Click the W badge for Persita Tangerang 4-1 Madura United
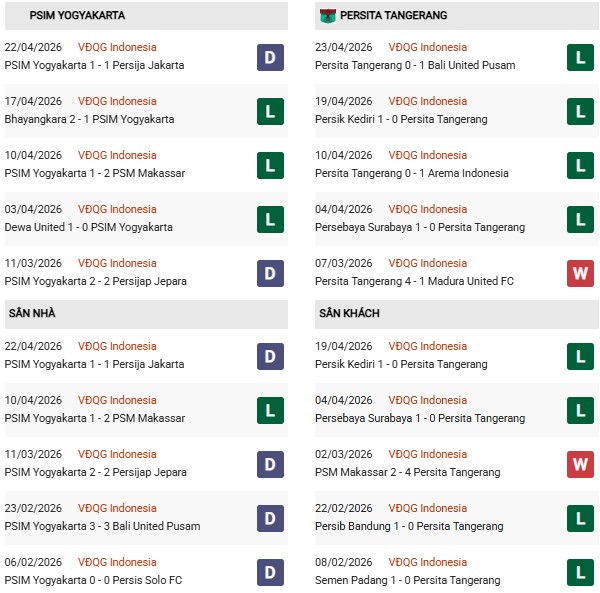This screenshot has height=593, width=600. click(580, 273)
